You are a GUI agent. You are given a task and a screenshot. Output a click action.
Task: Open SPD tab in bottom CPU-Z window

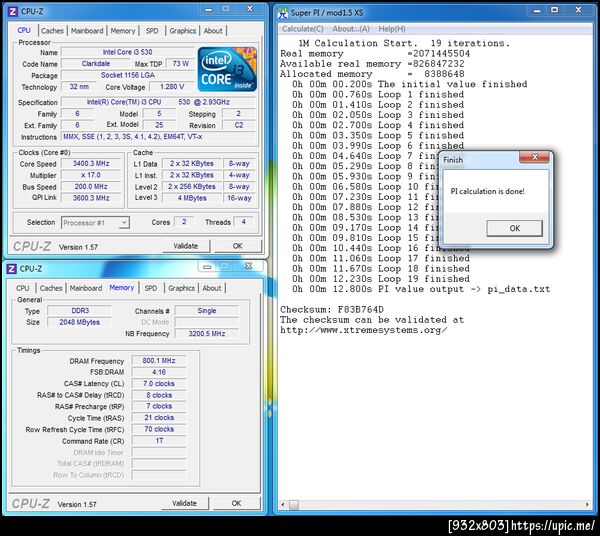tap(151, 288)
